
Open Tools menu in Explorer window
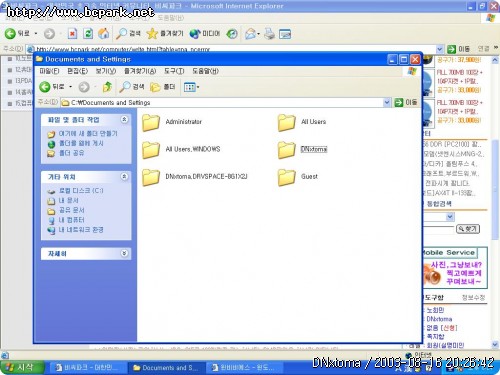(174, 71)
